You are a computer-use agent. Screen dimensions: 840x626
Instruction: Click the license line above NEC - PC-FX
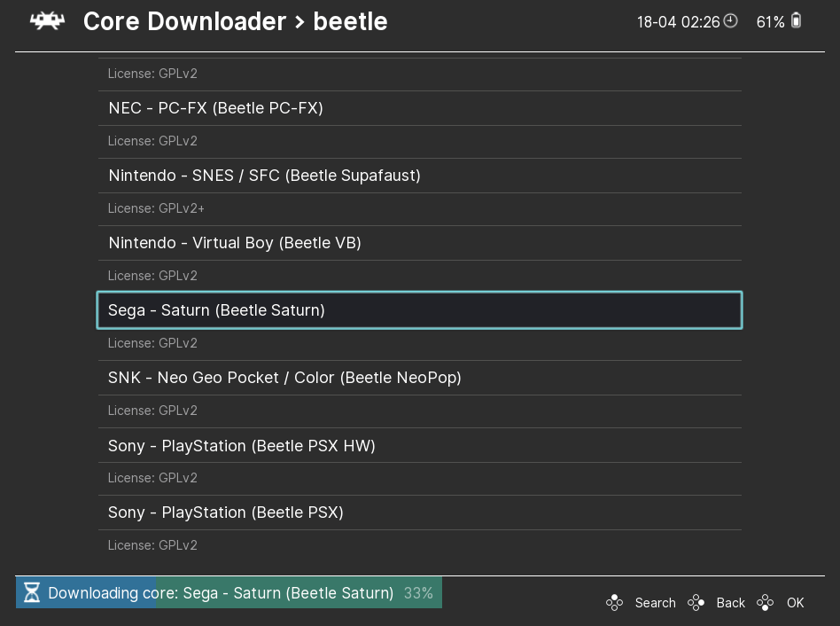[152, 74]
